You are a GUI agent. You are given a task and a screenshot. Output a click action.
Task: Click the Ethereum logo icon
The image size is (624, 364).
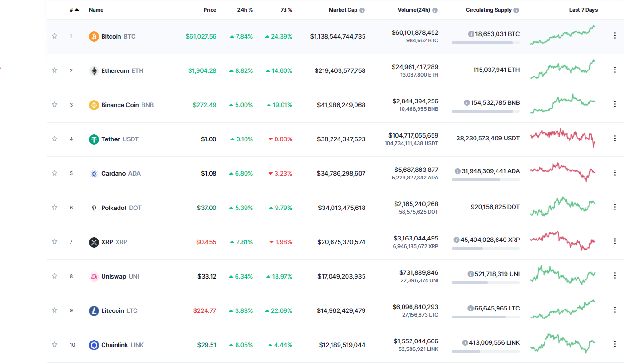coord(94,70)
